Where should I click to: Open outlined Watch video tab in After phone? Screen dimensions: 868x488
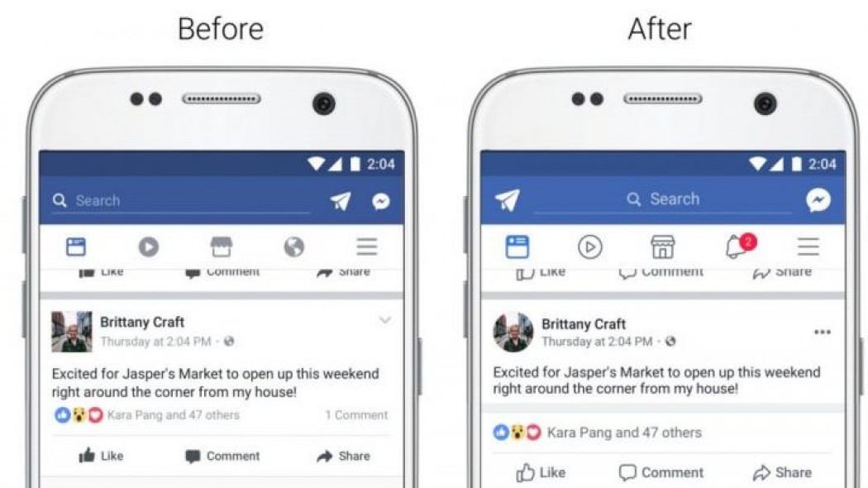[x=589, y=246]
